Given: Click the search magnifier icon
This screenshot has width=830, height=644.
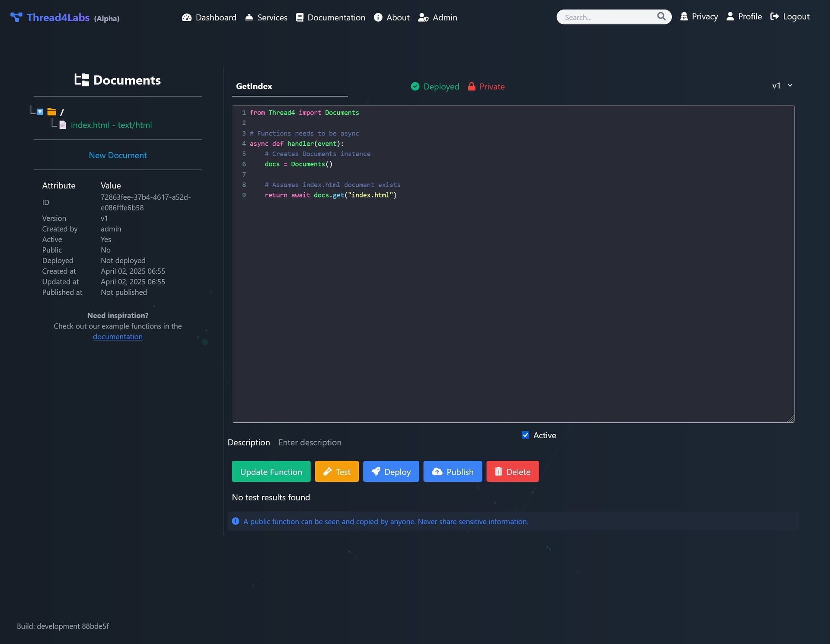Looking at the screenshot, I should tap(661, 16).
